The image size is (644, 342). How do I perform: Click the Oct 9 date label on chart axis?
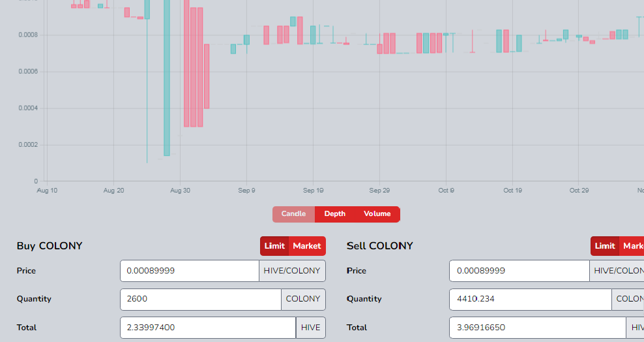point(446,191)
